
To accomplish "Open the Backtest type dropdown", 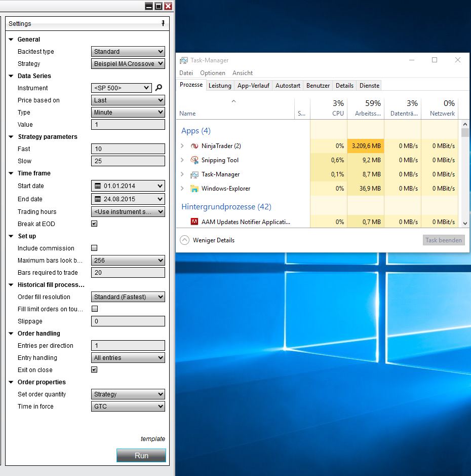I will [128, 52].
